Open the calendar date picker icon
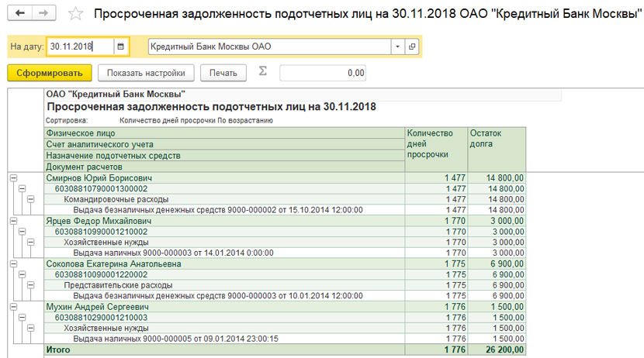This screenshot has height=358, width=644. point(120,46)
